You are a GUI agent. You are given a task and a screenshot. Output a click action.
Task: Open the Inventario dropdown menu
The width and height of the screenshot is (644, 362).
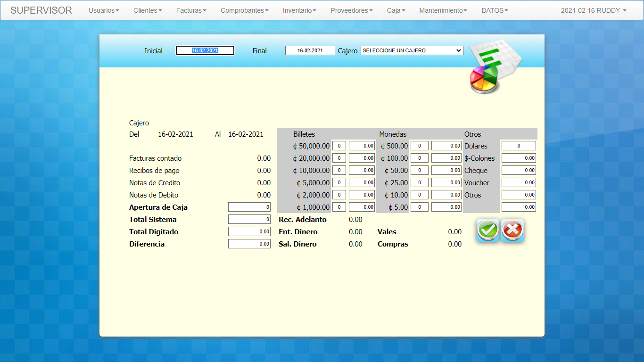299,10
